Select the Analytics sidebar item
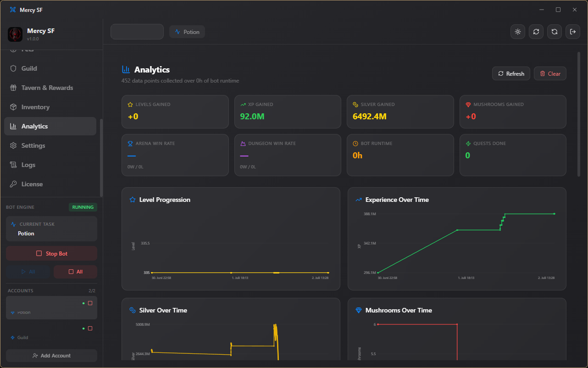 pyautogui.click(x=50, y=126)
